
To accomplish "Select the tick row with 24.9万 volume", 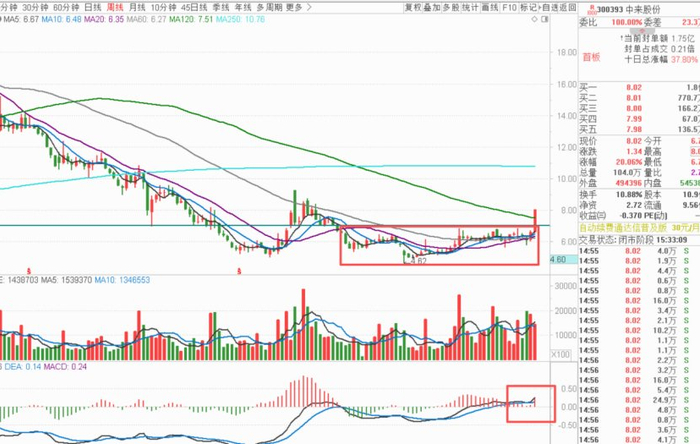I will 639,400.
